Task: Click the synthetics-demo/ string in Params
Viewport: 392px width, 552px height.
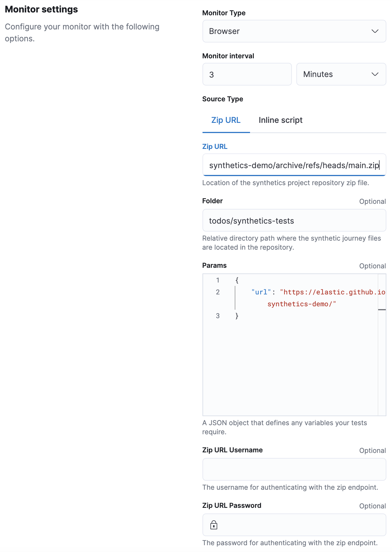Action: click(301, 304)
